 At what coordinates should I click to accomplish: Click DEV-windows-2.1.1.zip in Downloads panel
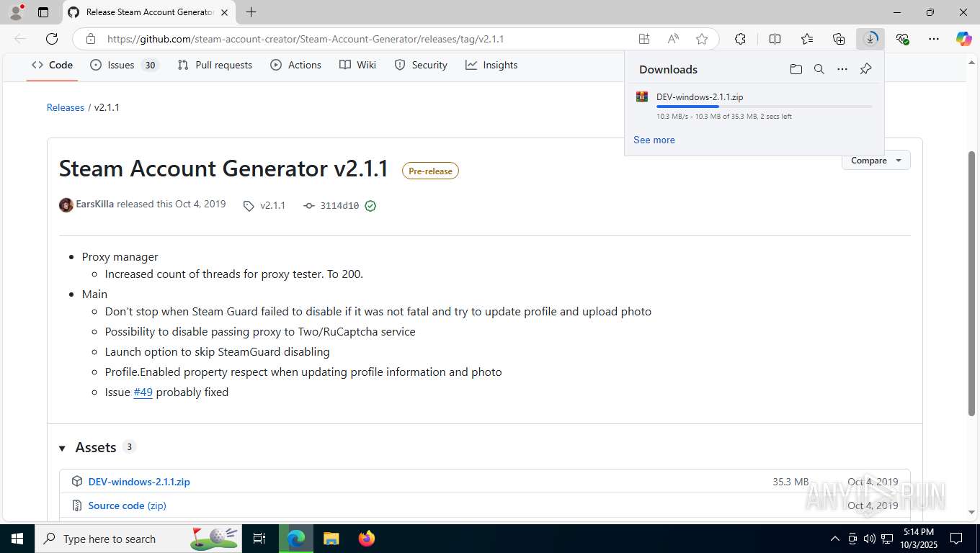pos(700,96)
